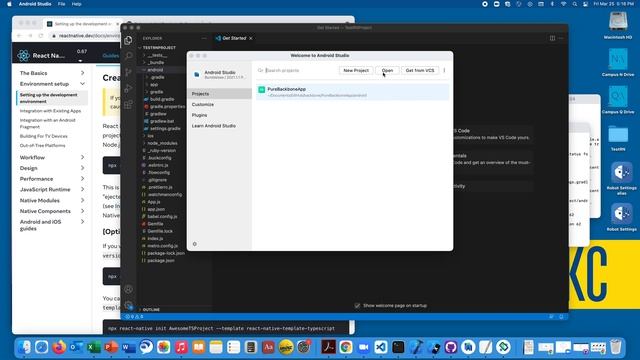
Task: Select the PureBackboneApp recent project
Action: (352, 92)
